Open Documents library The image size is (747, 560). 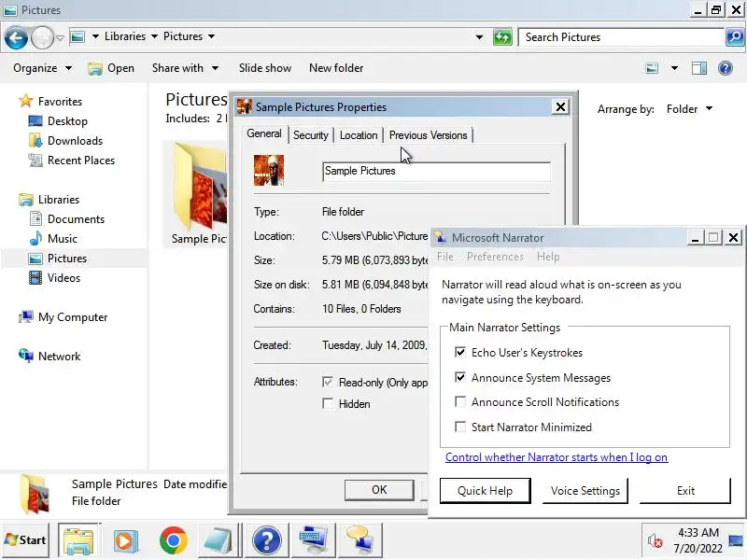[76, 219]
